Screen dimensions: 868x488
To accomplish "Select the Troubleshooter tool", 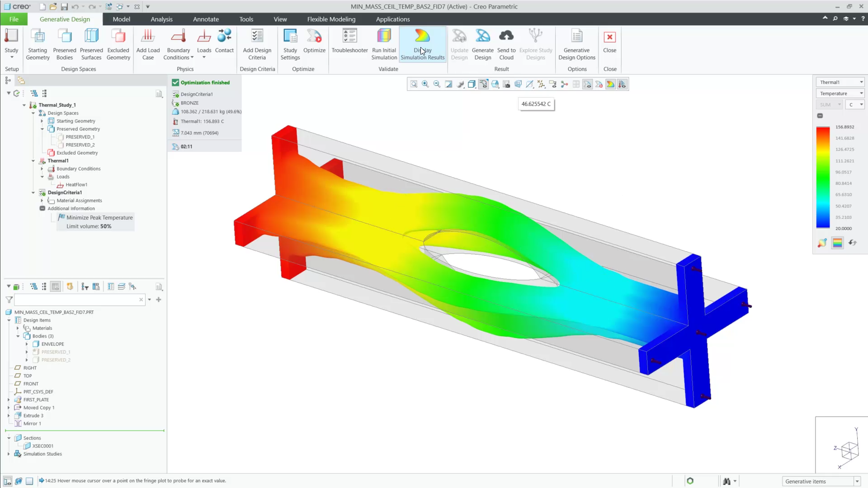I will (x=349, y=43).
